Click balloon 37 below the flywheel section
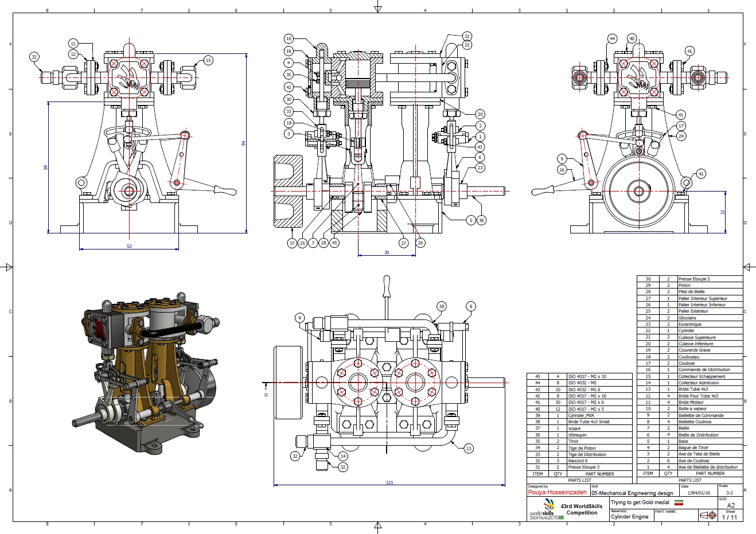Screen dimensions: 756x534 (292, 243)
